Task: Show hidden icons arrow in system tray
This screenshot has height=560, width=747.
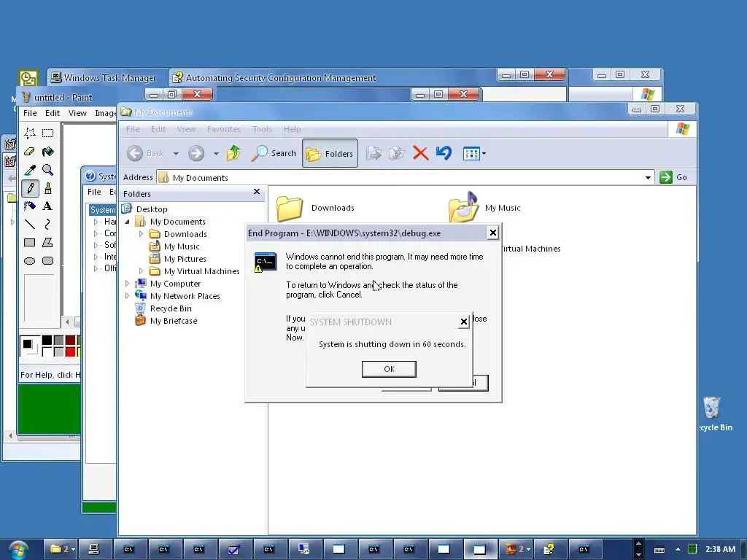Action: pos(678,549)
